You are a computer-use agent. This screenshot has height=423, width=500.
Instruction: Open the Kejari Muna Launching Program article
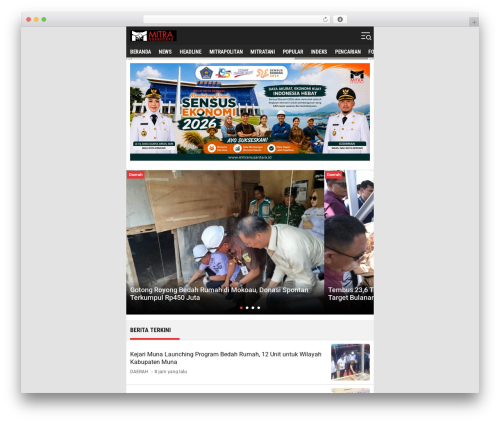[226, 358]
